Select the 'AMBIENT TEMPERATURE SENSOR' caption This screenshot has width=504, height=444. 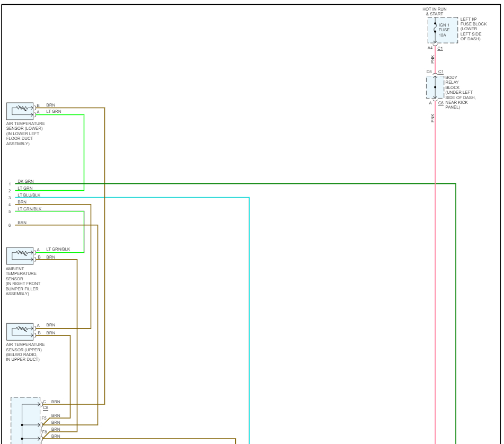tap(23, 281)
